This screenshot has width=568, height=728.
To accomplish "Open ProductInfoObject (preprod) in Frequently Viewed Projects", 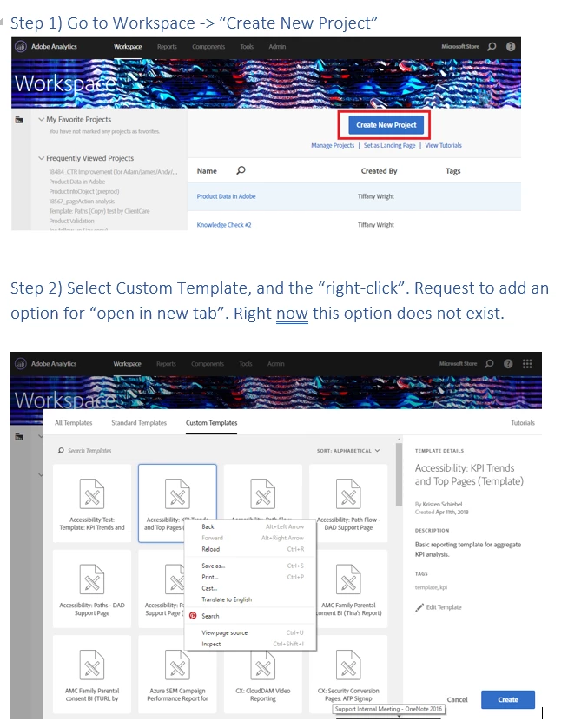I will [84, 191].
